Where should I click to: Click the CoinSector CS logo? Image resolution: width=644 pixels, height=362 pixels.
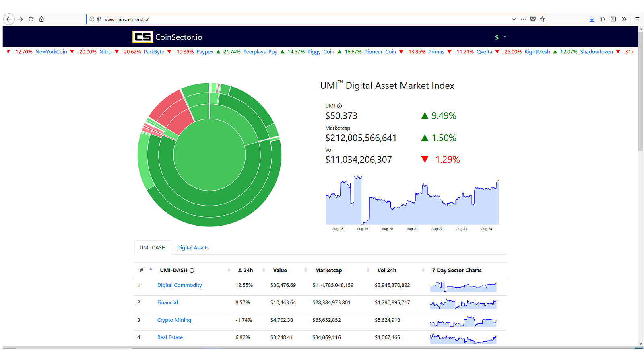click(142, 37)
